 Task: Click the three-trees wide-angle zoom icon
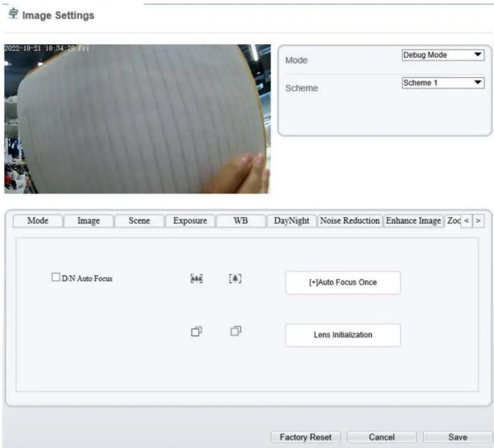coord(197,279)
